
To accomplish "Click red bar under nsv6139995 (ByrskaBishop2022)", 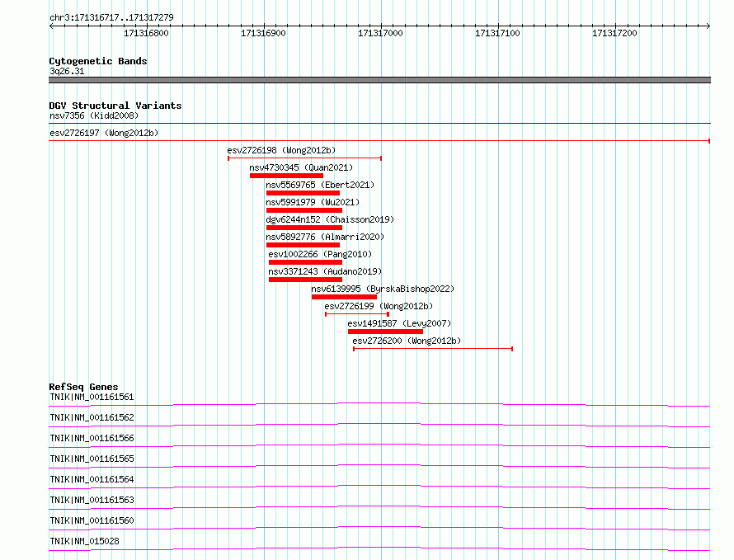I will tap(344, 297).
